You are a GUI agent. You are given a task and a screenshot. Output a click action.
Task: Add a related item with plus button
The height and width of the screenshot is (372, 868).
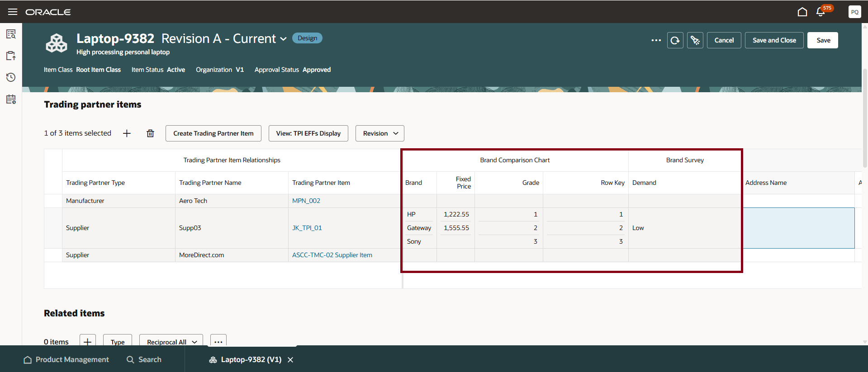(x=88, y=342)
